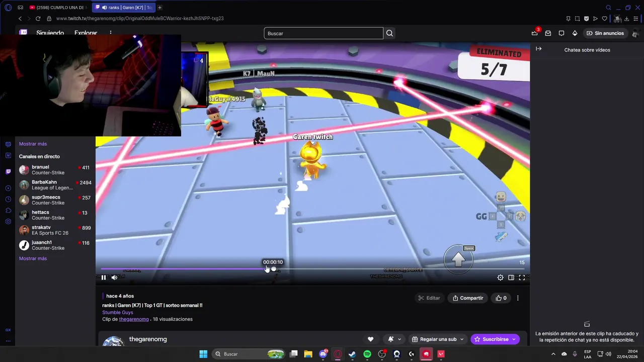Open browser downloads icon
The image size is (644, 362).
(x=626, y=19)
